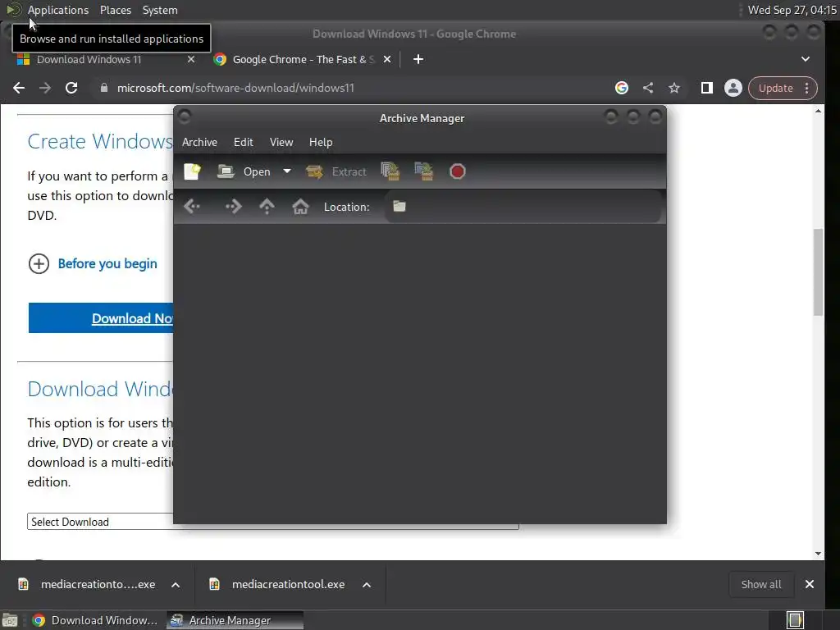Open the Help menu in Archive Manager
Image resolution: width=840 pixels, height=630 pixels.
(x=321, y=142)
